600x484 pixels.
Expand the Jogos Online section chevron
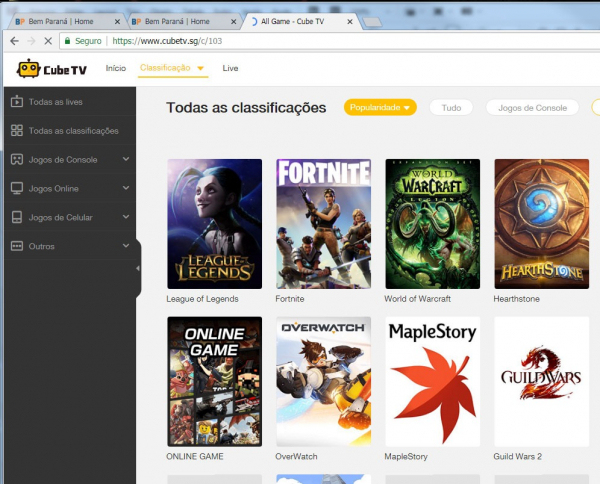(x=126, y=188)
